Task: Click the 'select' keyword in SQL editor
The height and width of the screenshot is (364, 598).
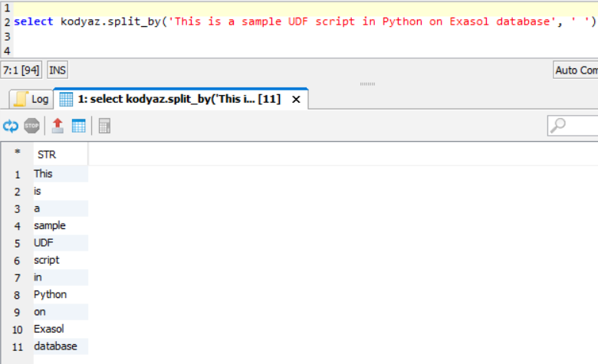Action: click(x=34, y=21)
